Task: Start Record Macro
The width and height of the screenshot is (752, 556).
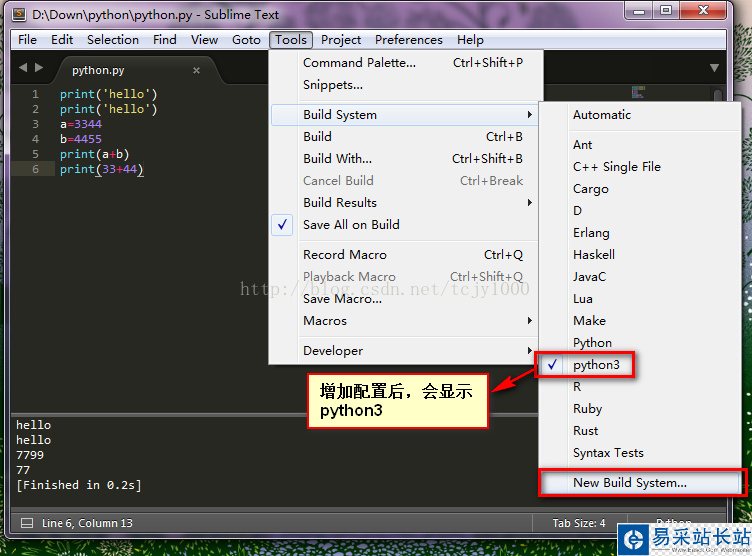Action: [404, 255]
